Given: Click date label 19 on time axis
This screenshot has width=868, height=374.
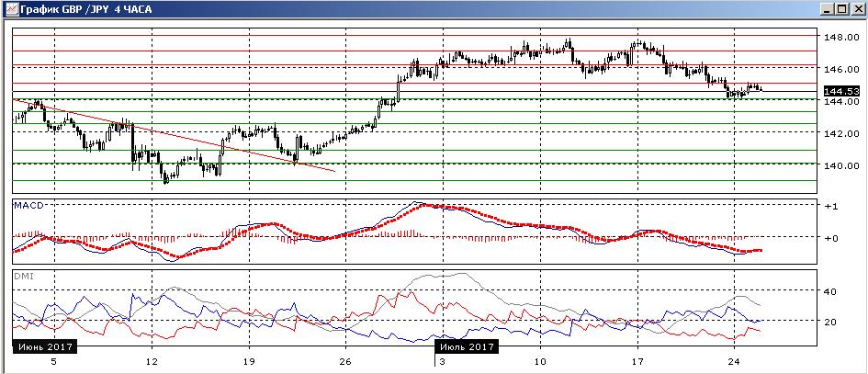Looking at the screenshot, I should point(249,362).
